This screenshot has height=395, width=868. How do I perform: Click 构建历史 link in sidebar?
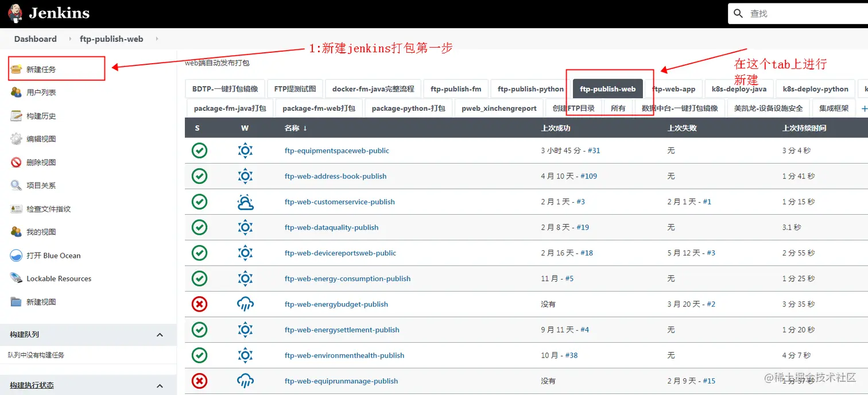[x=41, y=116]
